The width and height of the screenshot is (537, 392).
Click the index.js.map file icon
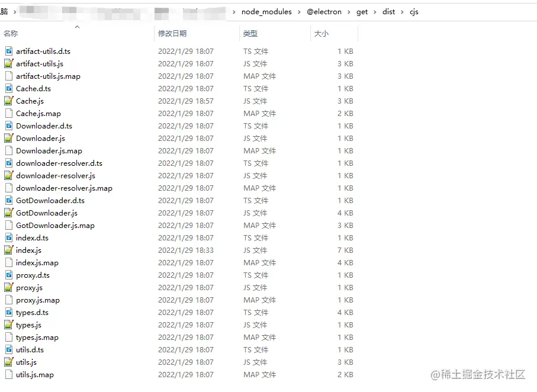coord(9,263)
